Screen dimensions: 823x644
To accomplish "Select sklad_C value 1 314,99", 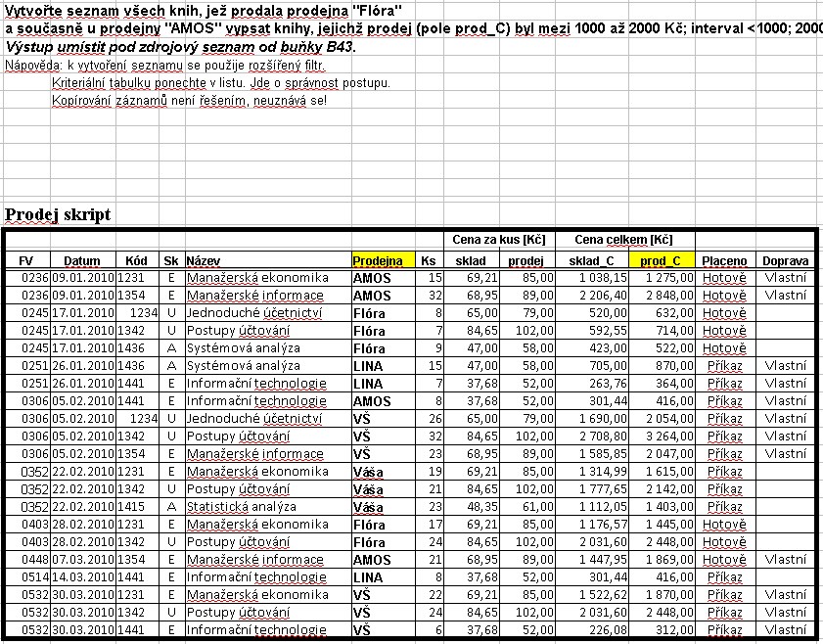I will tap(591, 472).
